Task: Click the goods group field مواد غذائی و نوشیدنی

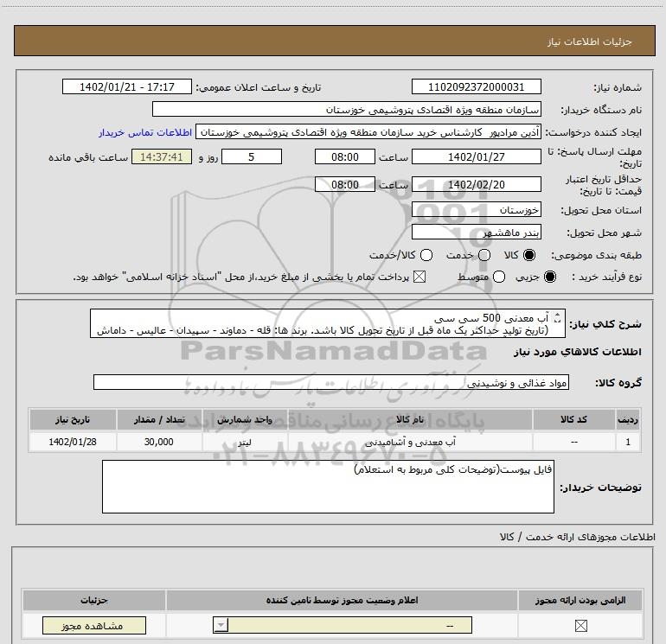Action: (x=331, y=382)
